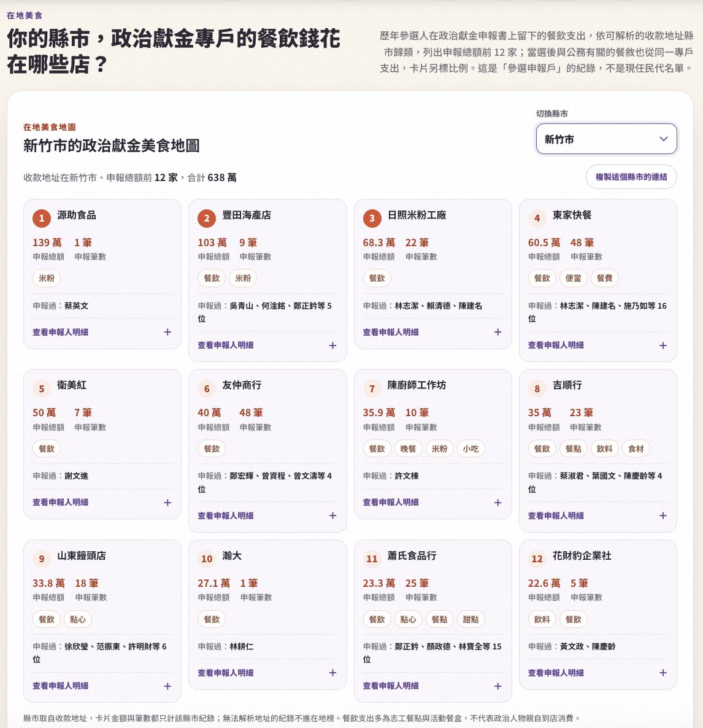This screenshot has height=728, width=703.
Task: Click rank 7 badge on 陳廚師工作坊
Action: pos(372,389)
